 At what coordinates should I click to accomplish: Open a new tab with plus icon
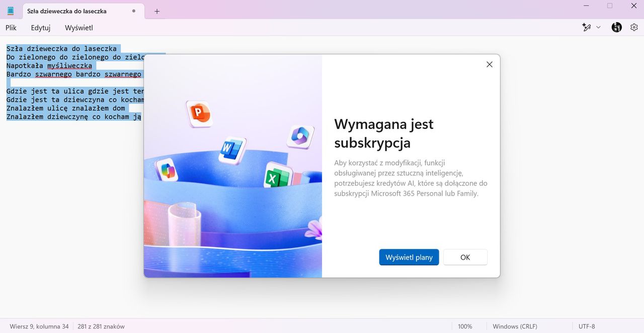point(156,11)
